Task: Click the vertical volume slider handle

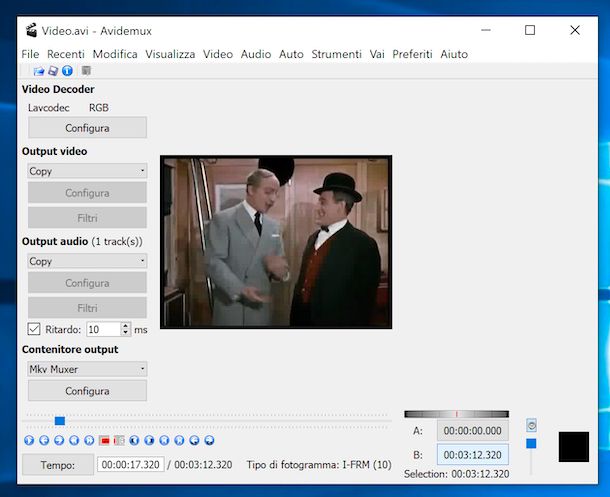Action: coord(531,443)
